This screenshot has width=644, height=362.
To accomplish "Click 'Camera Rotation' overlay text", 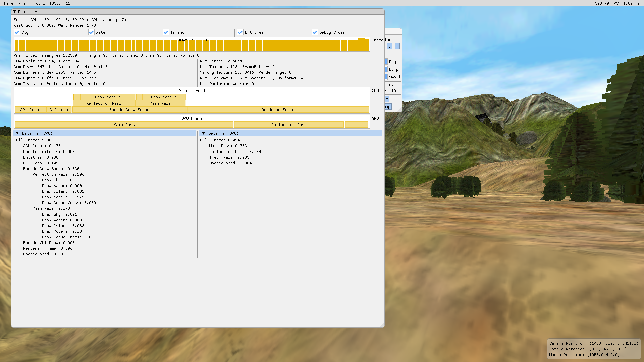I will 588,349.
